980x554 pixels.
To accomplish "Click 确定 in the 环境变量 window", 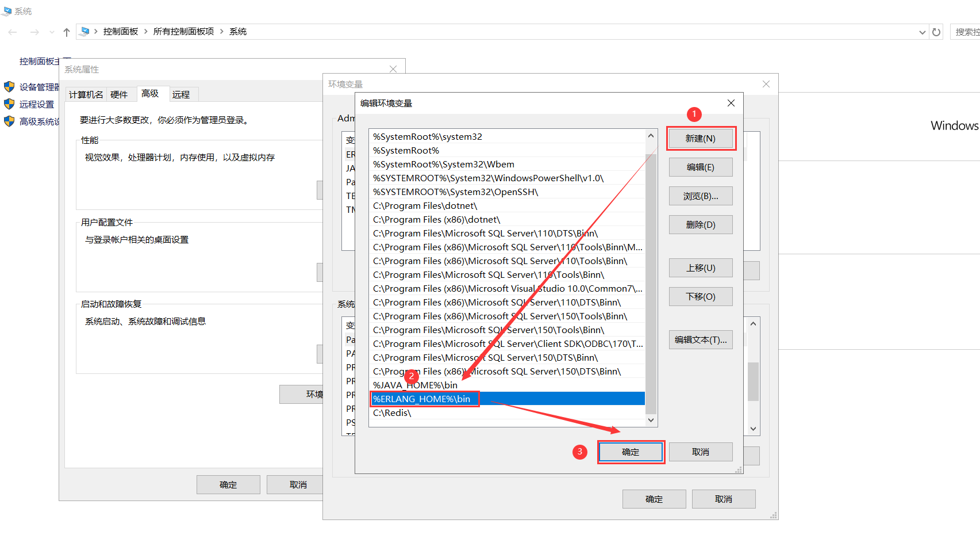I will point(654,499).
